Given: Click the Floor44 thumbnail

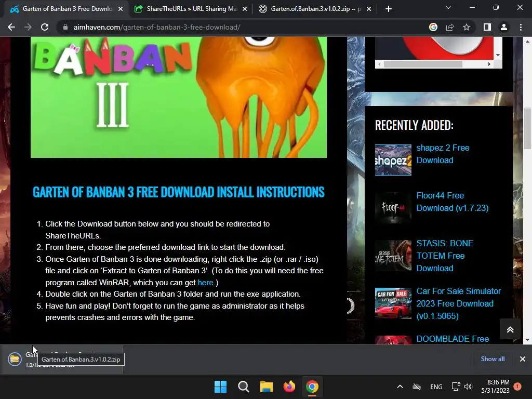Looking at the screenshot, I should pyautogui.click(x=393, y=208).
